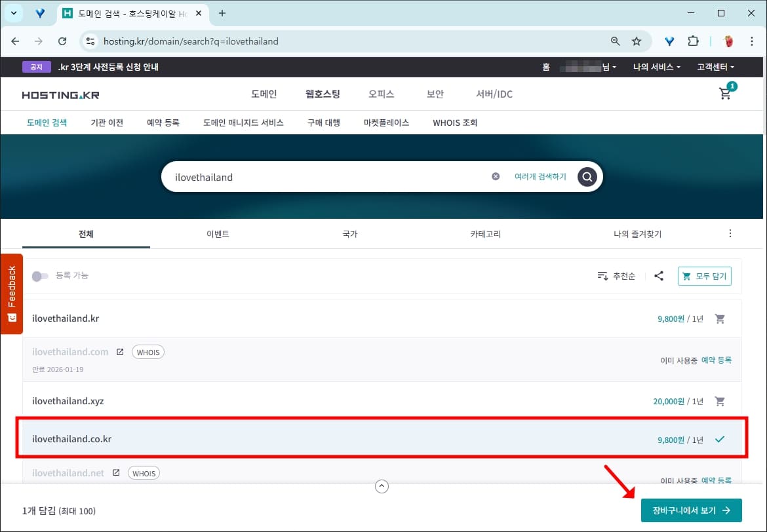Click the 모두 담기 button
The width and height of the screenshot is (767, 532).
tap(704, 276)
